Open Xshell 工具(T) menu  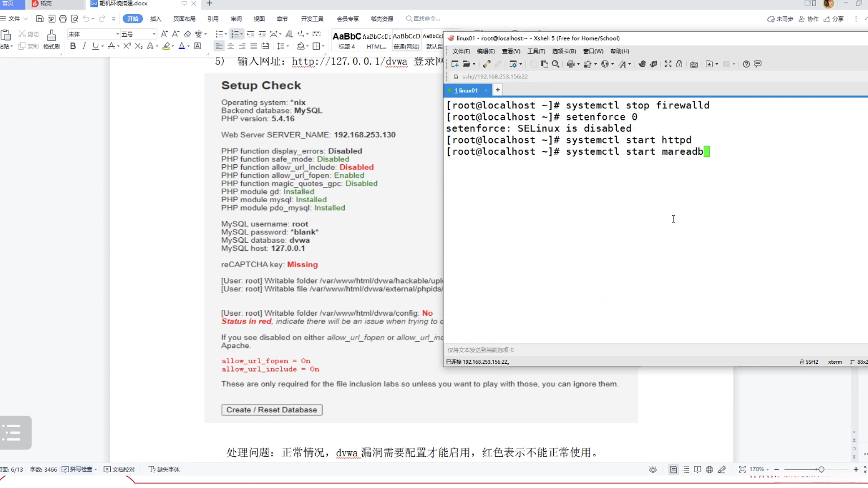[x=536, y=51]
